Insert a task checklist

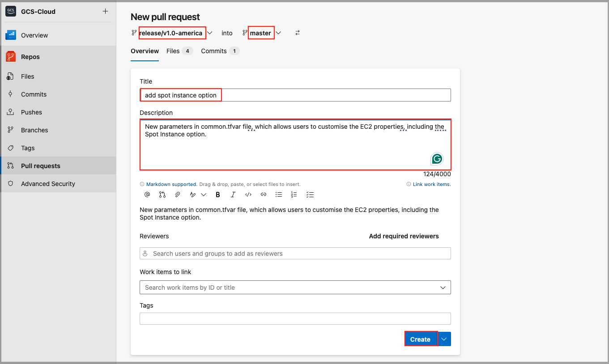tap(310, 195)
